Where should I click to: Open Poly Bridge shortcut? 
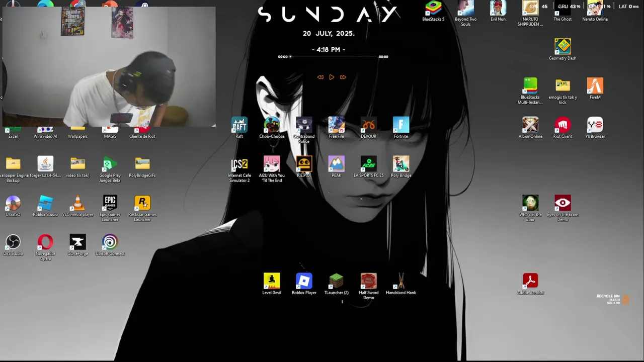coord(401,166)
